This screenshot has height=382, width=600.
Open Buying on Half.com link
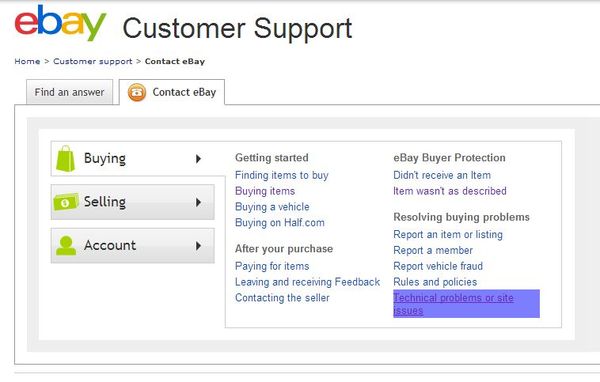coord(280,222)
